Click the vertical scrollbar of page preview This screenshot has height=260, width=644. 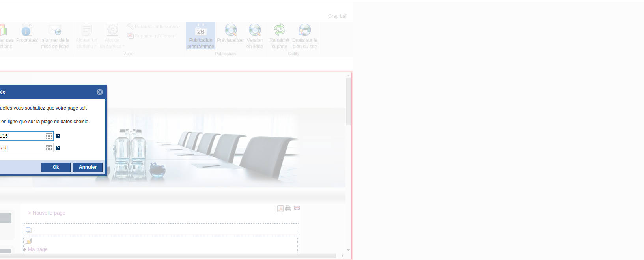coord(348,102)
